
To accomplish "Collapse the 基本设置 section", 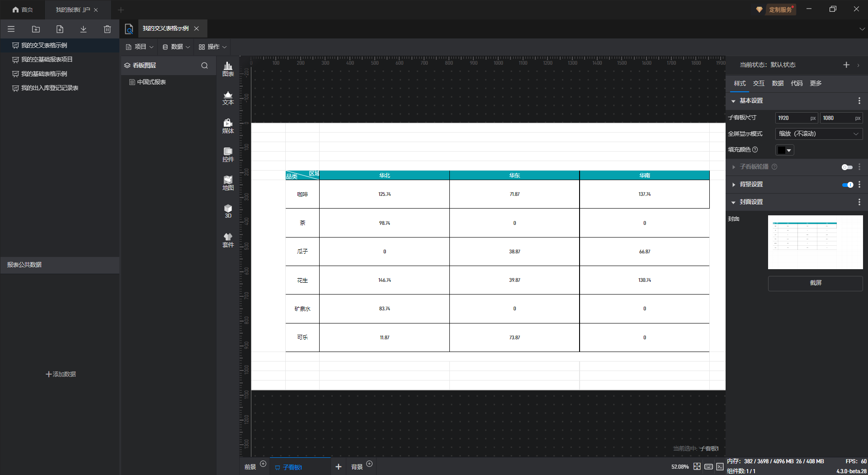I will (x=733, y=101).
